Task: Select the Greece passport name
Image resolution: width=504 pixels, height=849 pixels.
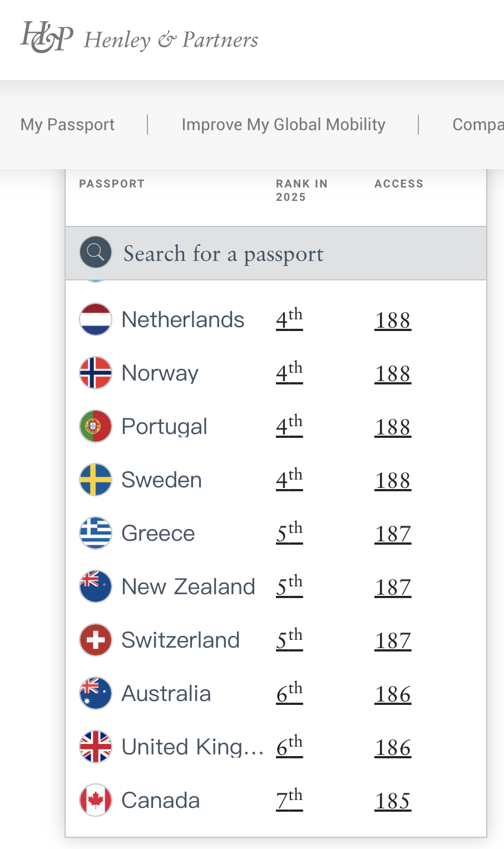Action: [x=158, y=534]
